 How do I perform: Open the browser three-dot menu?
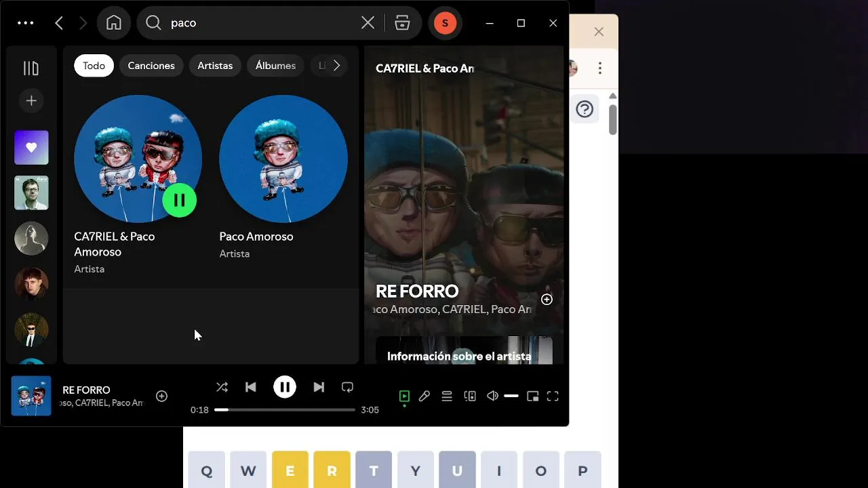pyautogui.click(x=600, y=68)
